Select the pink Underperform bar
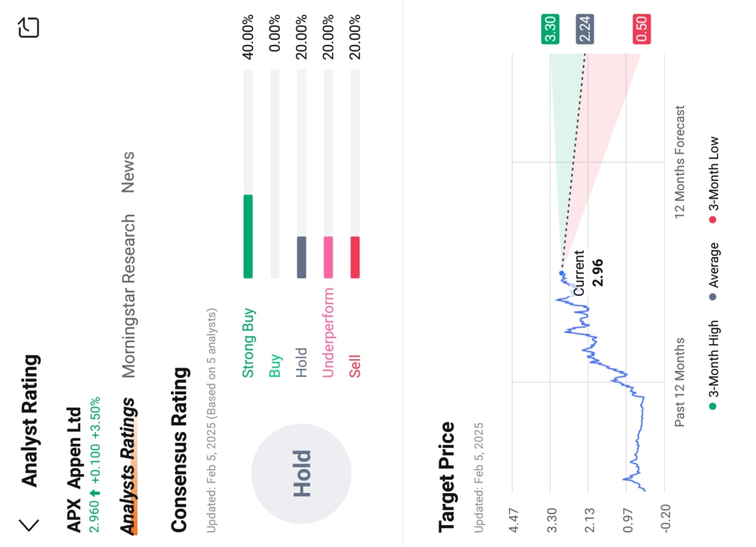Viewport: 756px width, 547px height. point(328,257)
